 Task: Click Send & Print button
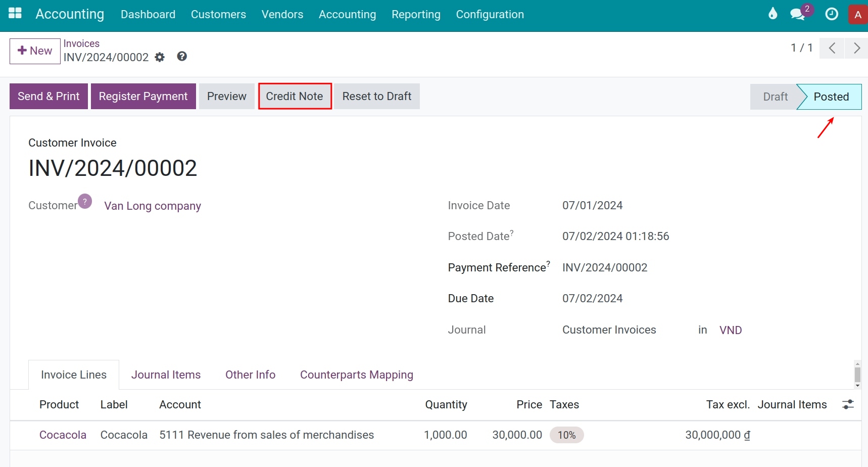tap(49, 96)
